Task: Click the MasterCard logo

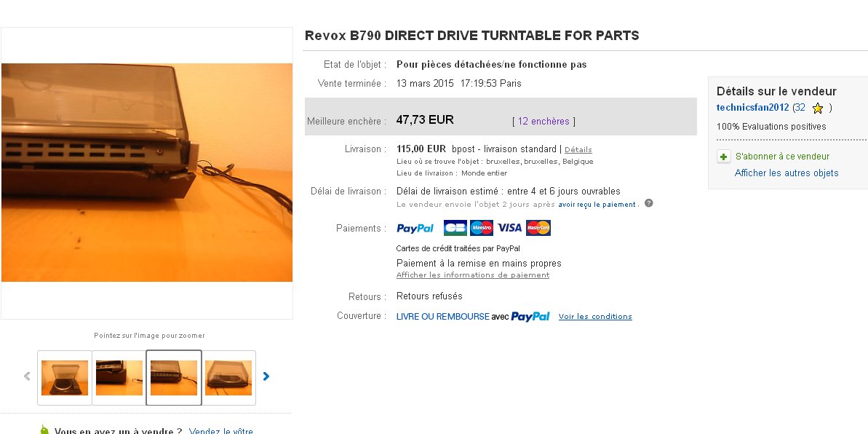Action: click(538, 228)
